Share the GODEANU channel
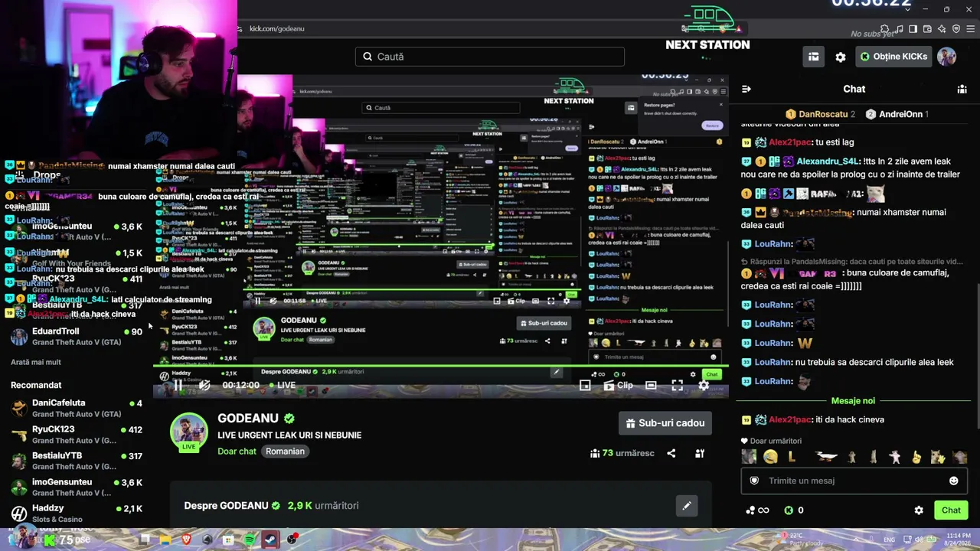980x551 pixels. [x=671, y=453]
